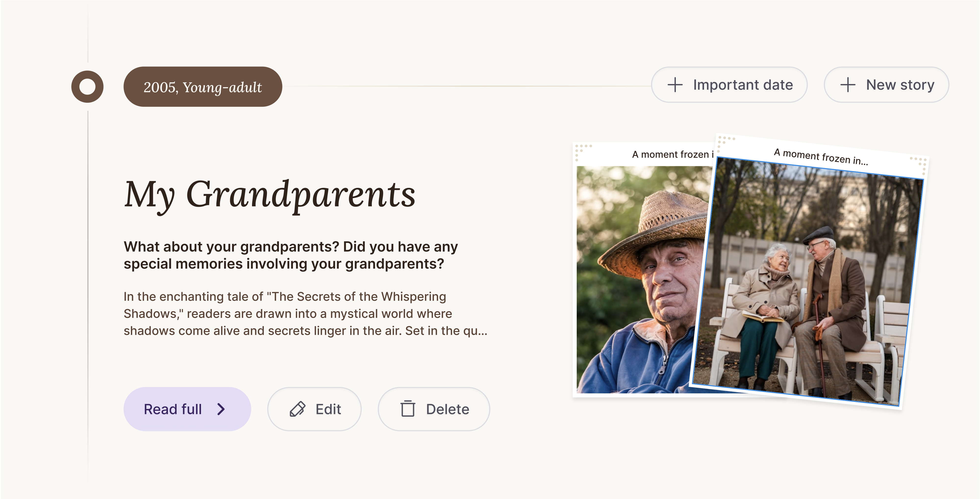Click the grandparents question prompt text

coord(291,255)
